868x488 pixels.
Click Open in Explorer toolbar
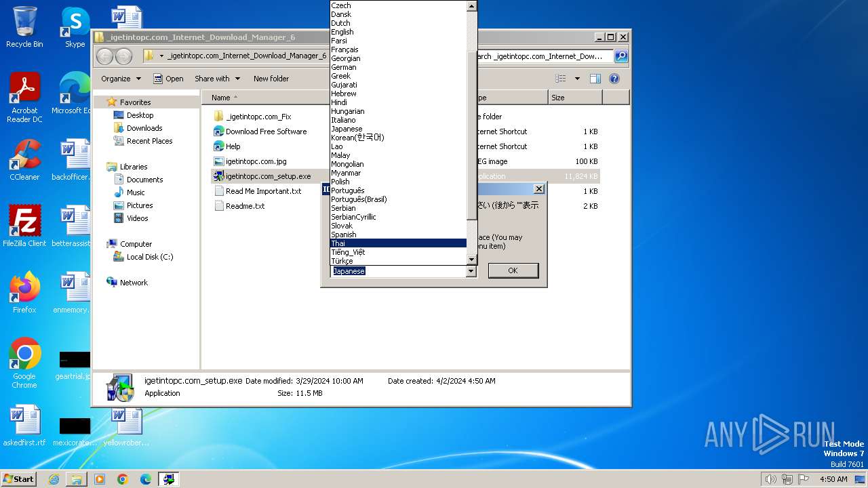168,79
